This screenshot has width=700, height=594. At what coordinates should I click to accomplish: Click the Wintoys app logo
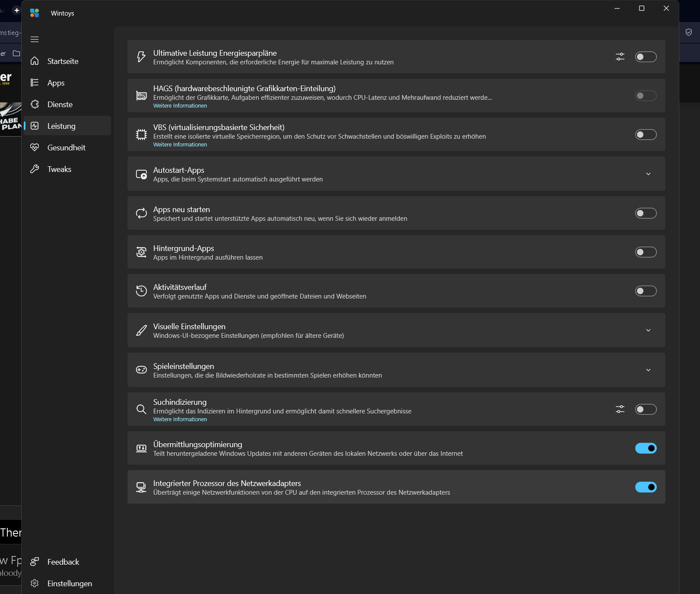[35, 13]
